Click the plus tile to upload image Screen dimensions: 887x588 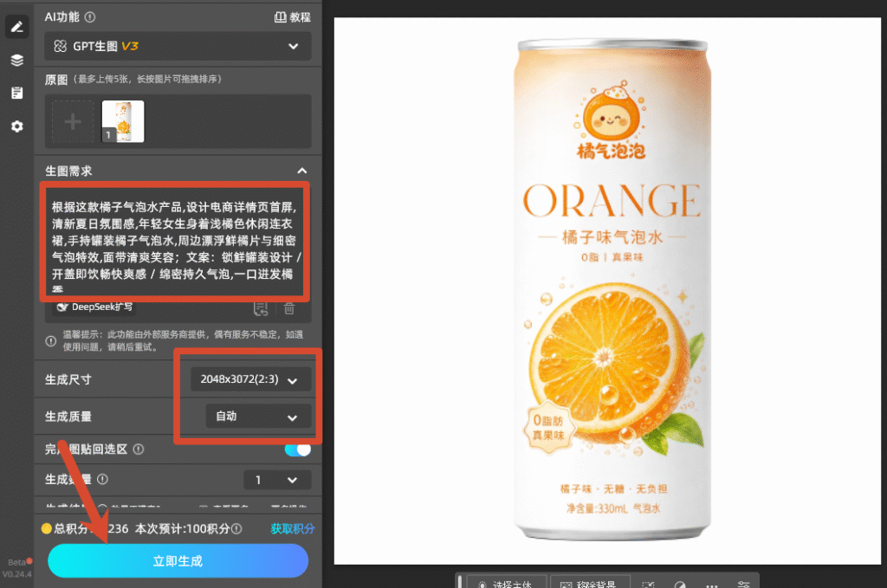click(73, 121)
